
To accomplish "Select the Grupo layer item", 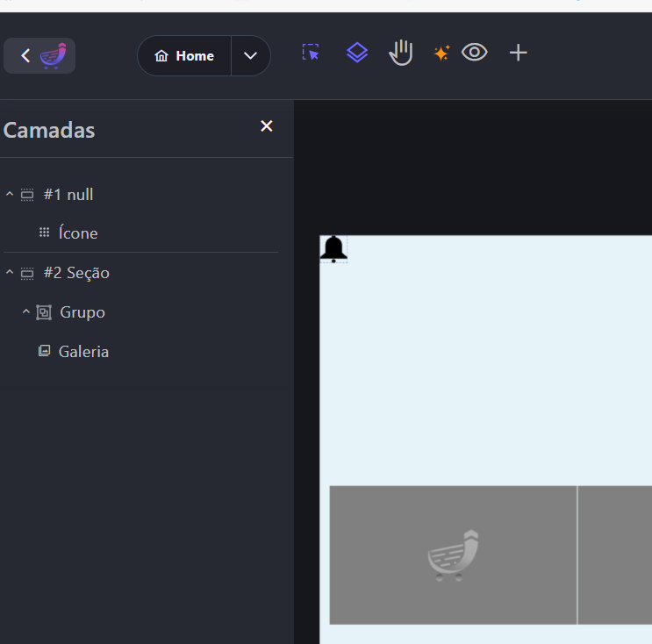I will (x=82, y=312).
